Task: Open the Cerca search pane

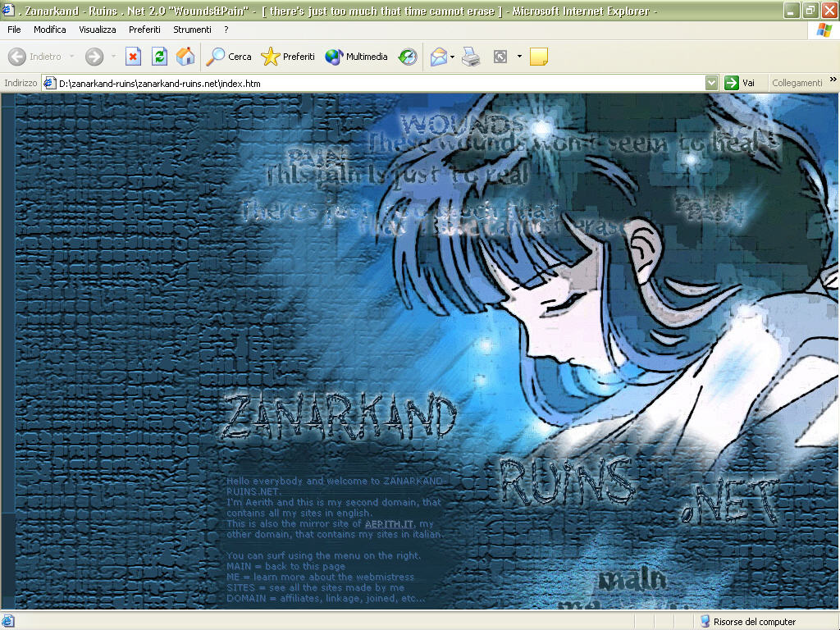Action: tap(229, 57)
